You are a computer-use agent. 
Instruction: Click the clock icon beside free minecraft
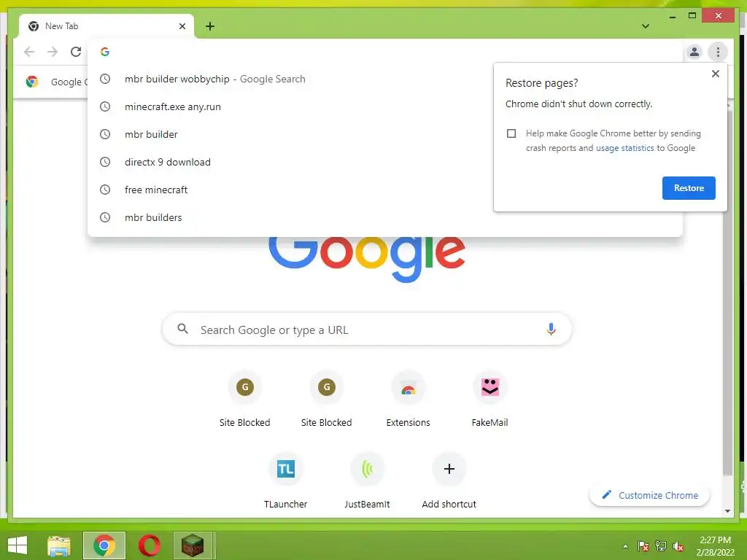(105, 190)
